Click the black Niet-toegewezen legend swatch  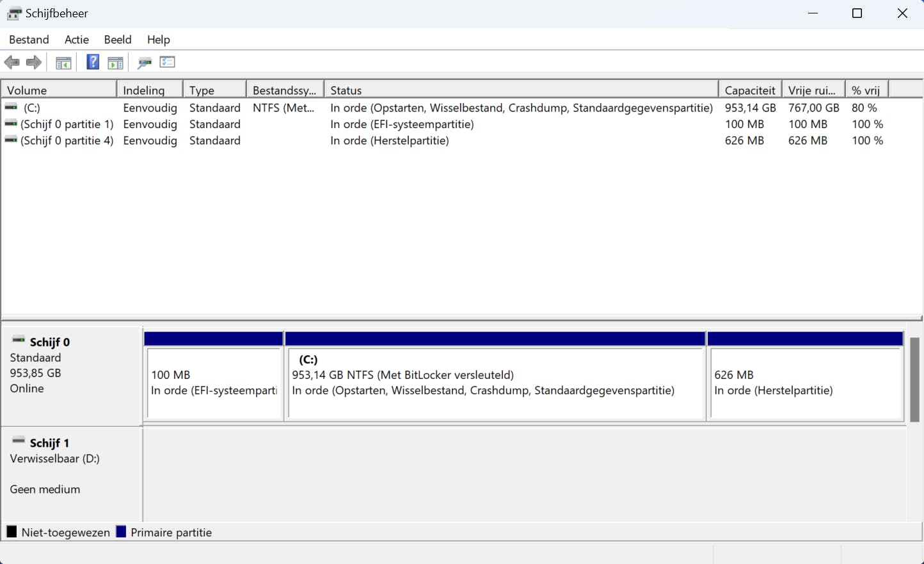tap(12, 531)
